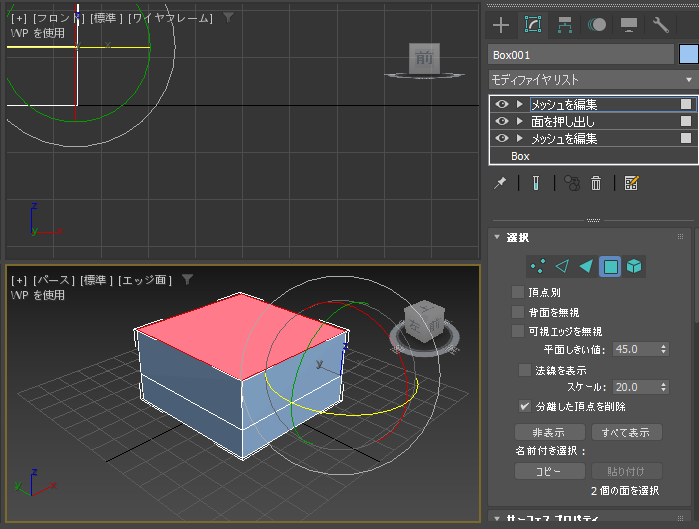699x529 pixels.
Task: Uncheck 分離した頂点を削除 checkbox
Action: 525,406
